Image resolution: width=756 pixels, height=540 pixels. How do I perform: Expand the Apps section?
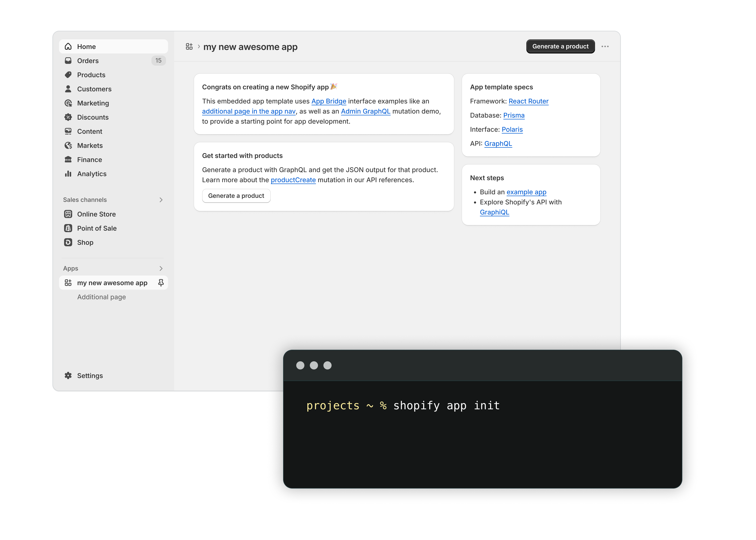(161, 268)
